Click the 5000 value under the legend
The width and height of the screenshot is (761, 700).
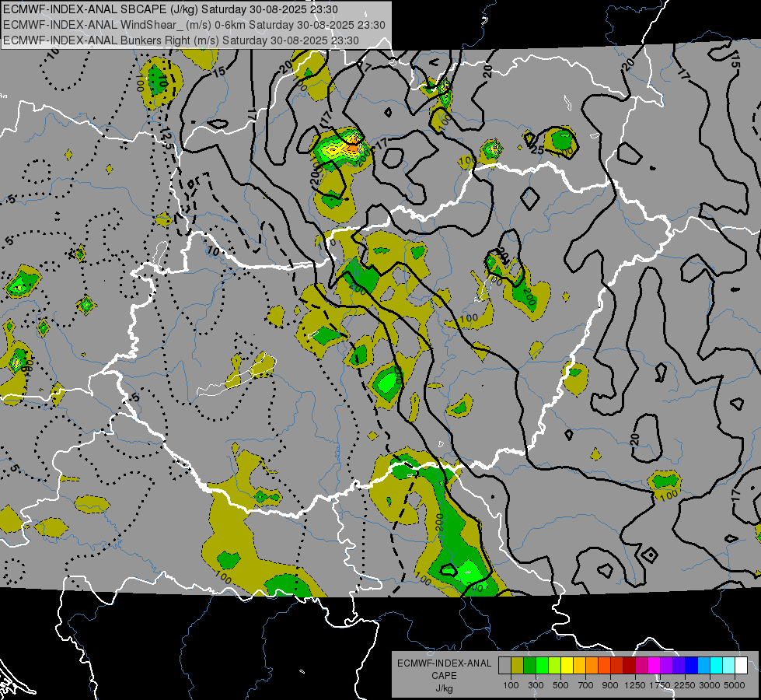click(735, 685)
